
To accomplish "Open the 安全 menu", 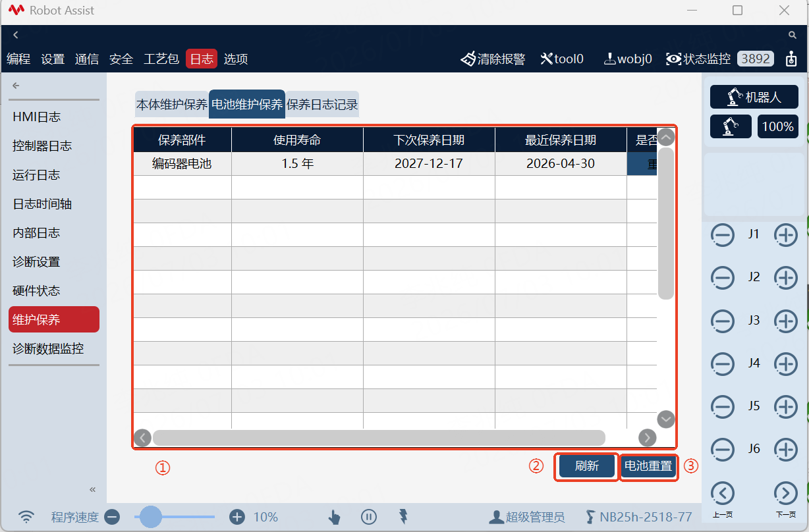I will (x=121, y=59).
